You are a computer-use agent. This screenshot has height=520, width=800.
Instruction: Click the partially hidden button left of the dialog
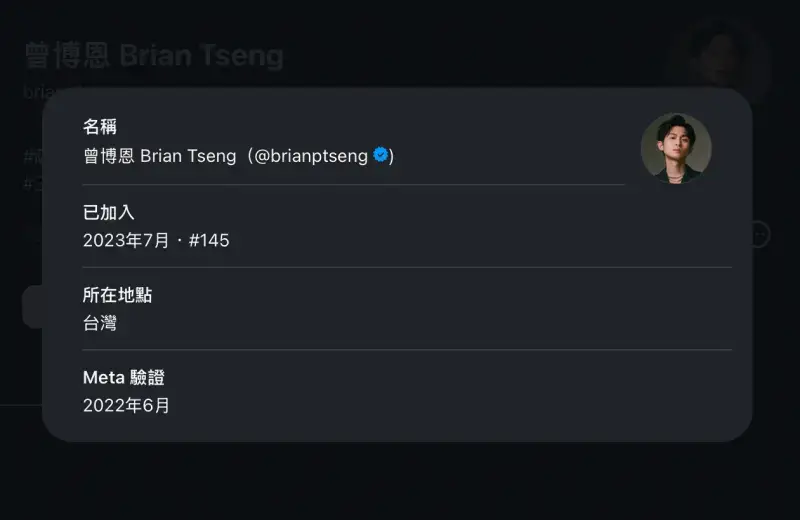[x=31, y=306]
